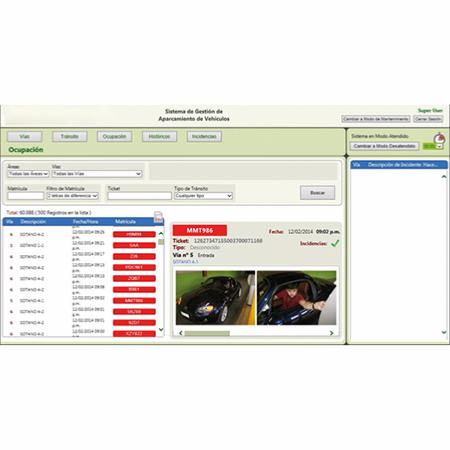Click the image strip horizontal scrollbar thumb
This screenshot has height=450, width=450.
(207, 333)
